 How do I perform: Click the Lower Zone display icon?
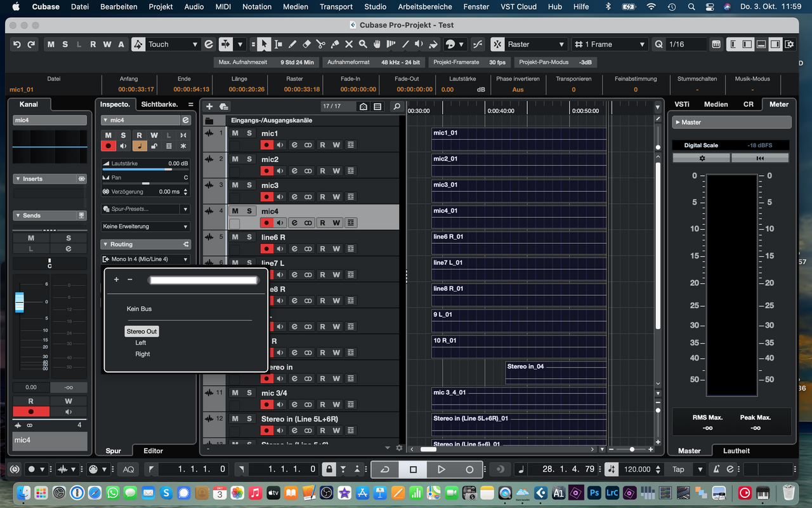click(x=761, y=44)
